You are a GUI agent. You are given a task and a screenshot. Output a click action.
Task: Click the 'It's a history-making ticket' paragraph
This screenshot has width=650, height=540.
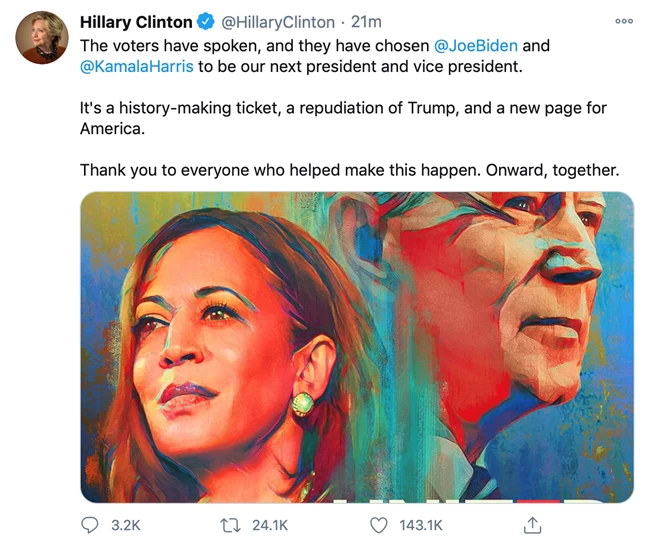pyautogui.click(x=343, y=118)
